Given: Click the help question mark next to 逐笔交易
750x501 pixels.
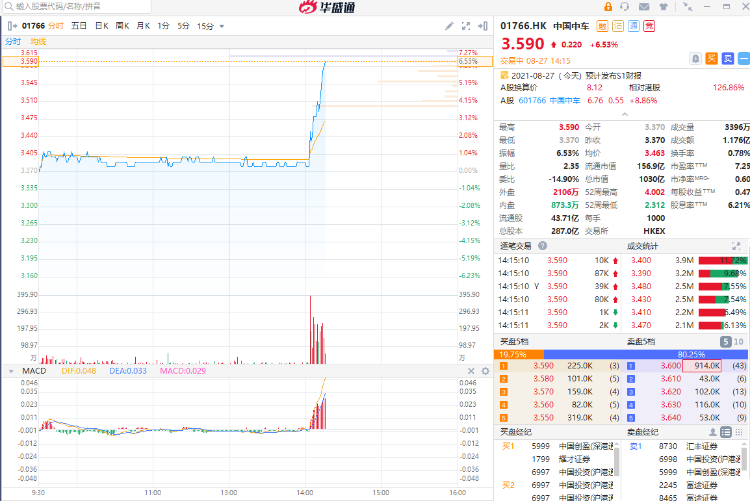Looking at the screenshot, I should pos(542,245).
